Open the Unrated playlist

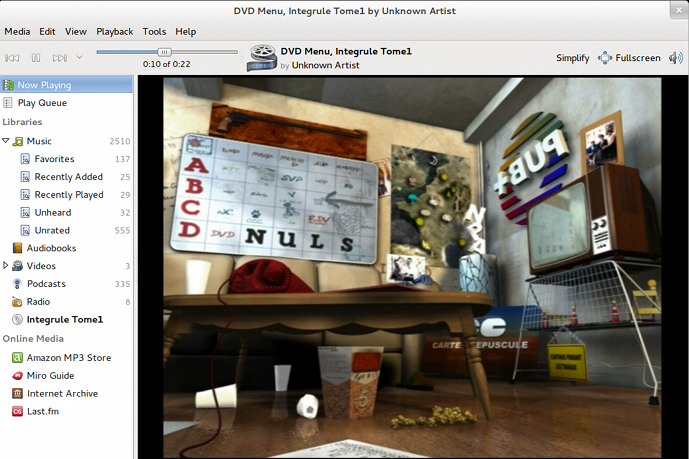(x=52, y=231)
